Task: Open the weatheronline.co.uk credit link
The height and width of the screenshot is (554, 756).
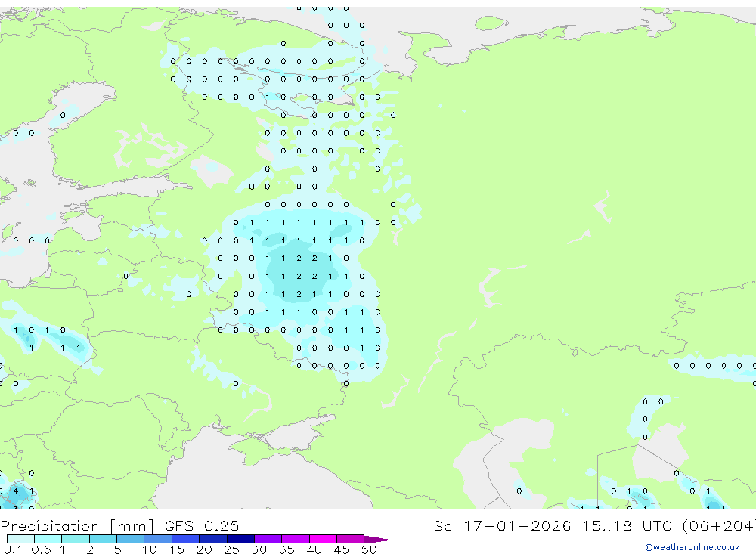Action: tap(692, 547)
